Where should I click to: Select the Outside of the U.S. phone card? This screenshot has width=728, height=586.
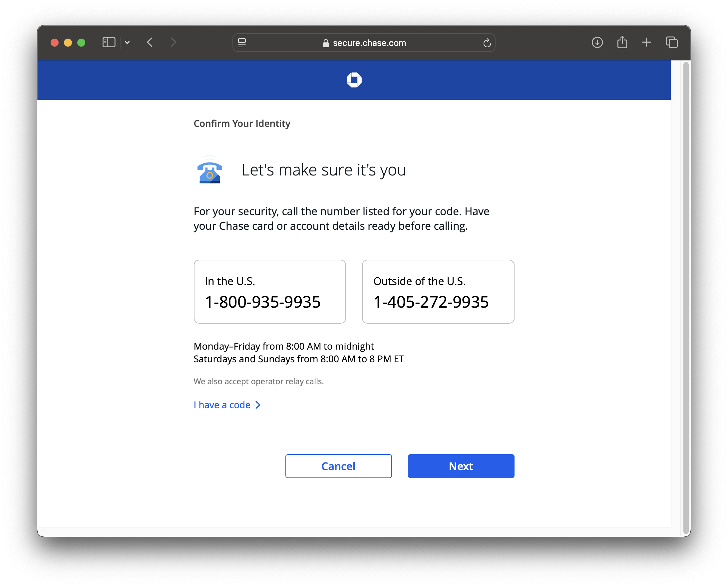pyautogui.click(x=438, y=292)
